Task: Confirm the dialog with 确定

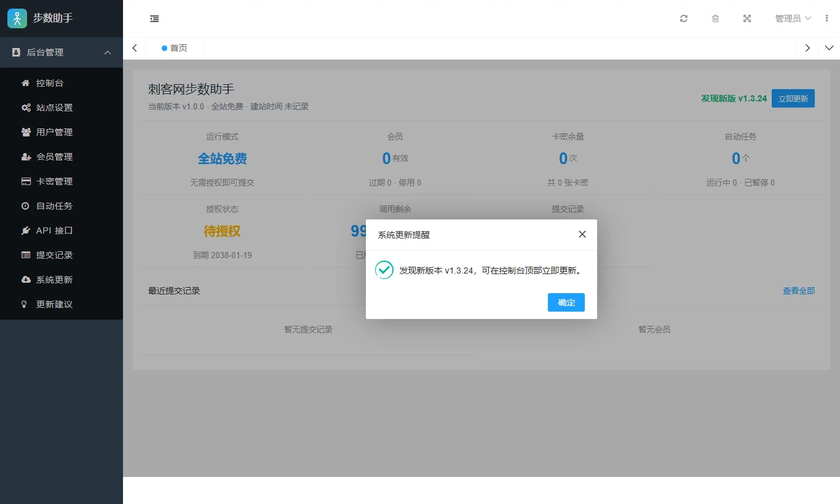Action: tap(566, 302)
